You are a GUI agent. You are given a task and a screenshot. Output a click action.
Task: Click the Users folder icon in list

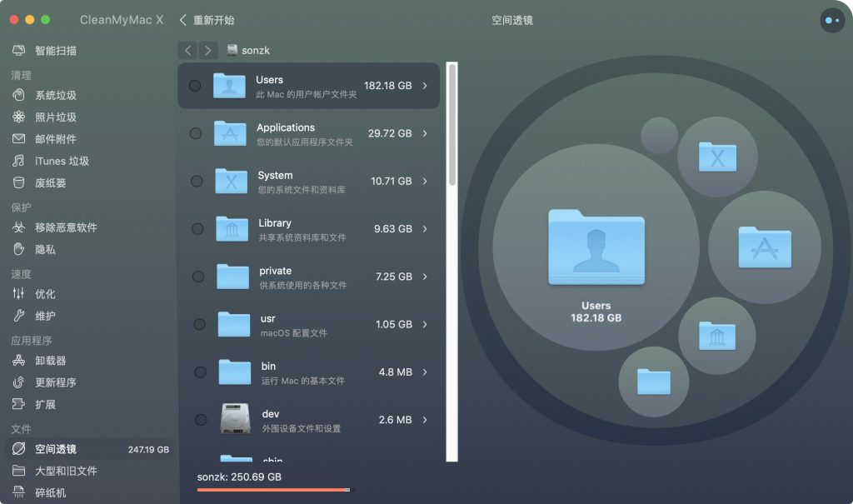(x=229, y=86)
